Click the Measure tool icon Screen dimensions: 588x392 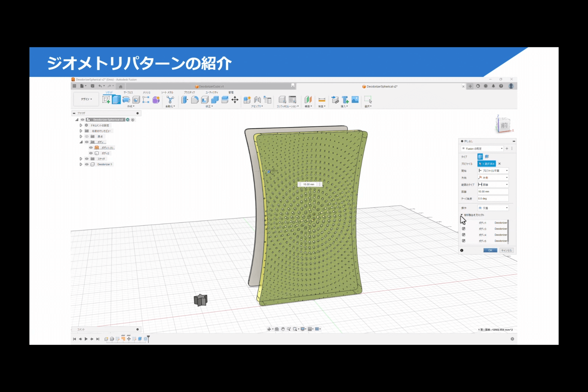coord(322,100)
